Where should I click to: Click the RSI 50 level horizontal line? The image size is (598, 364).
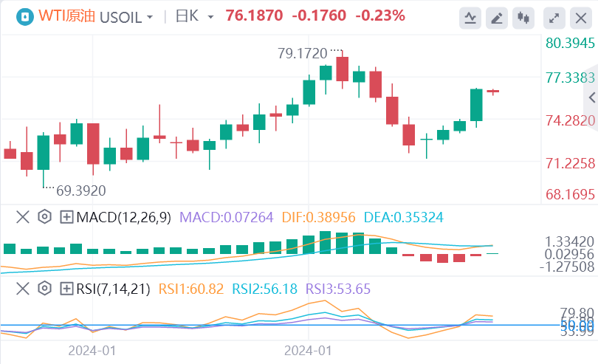(281, 325)
